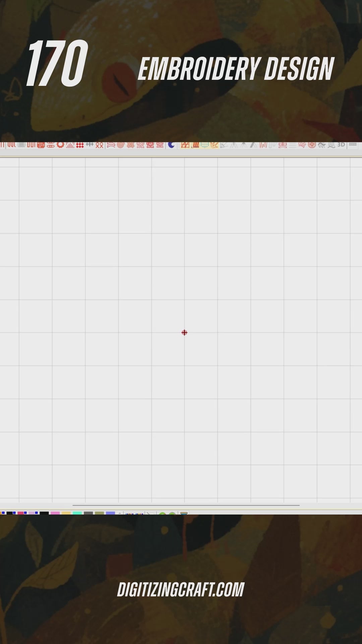The height and width of the screenshot is (644, 362).
Task: Select the olive color swatch
Action: coord(99,513)
